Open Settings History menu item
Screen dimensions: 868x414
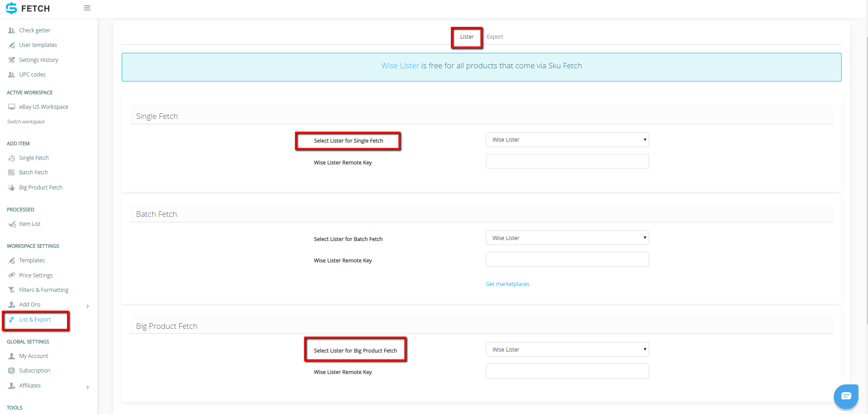[x=39, y=60]
